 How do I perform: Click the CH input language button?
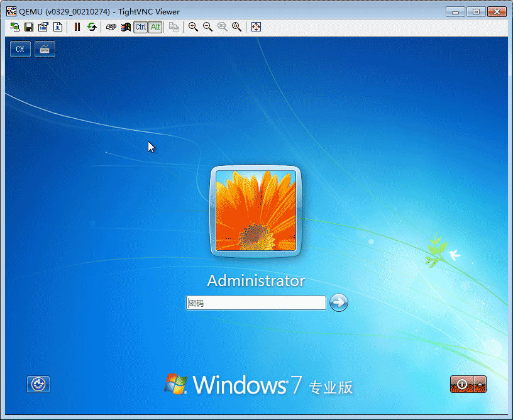pos(20,49)
